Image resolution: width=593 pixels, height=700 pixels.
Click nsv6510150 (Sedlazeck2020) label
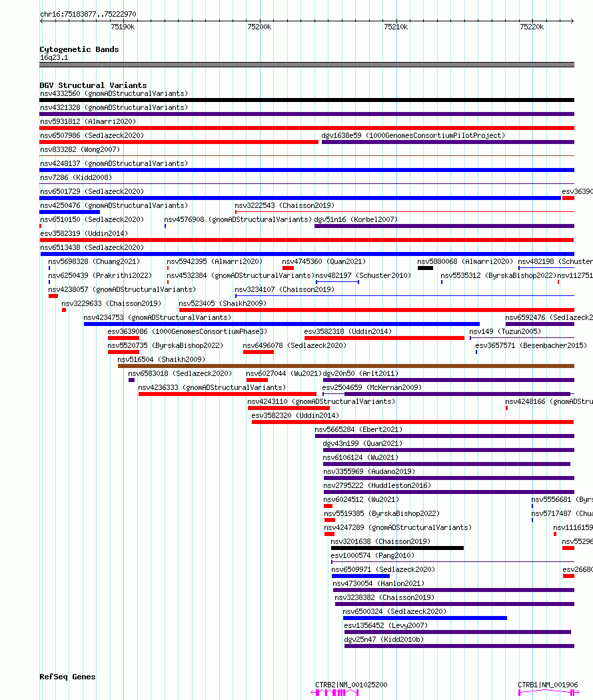[x=92, y=219]
